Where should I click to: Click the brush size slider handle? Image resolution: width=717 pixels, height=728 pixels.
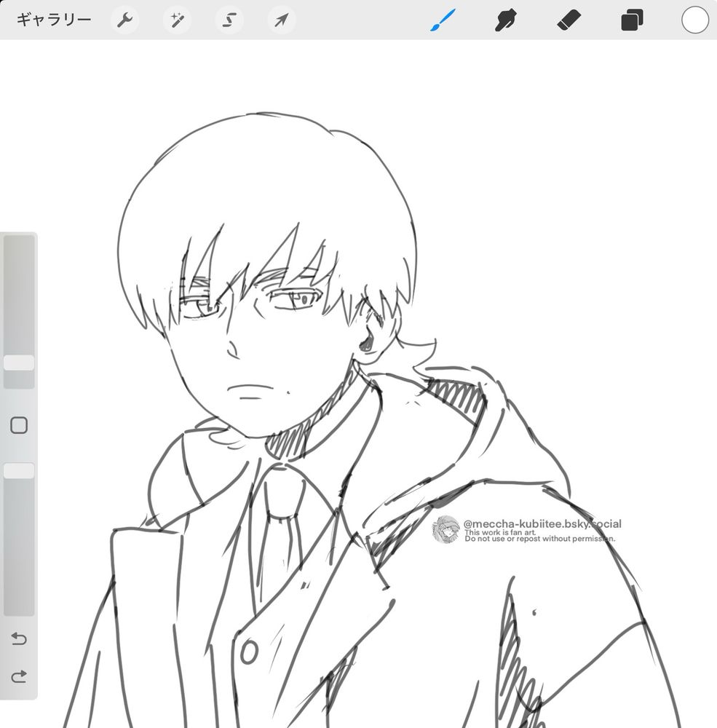[19, 363]
